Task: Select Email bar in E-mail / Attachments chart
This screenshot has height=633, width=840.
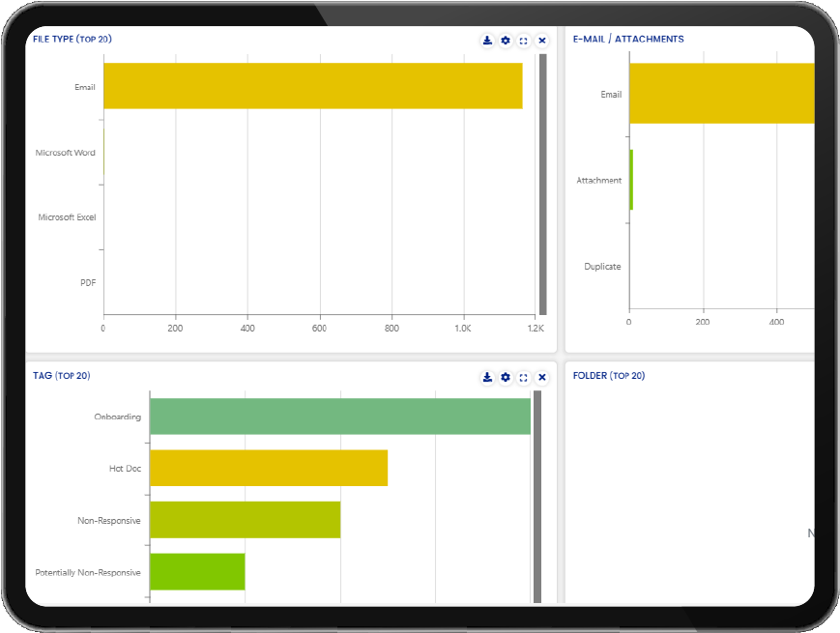Action: (x=721, y=94)
